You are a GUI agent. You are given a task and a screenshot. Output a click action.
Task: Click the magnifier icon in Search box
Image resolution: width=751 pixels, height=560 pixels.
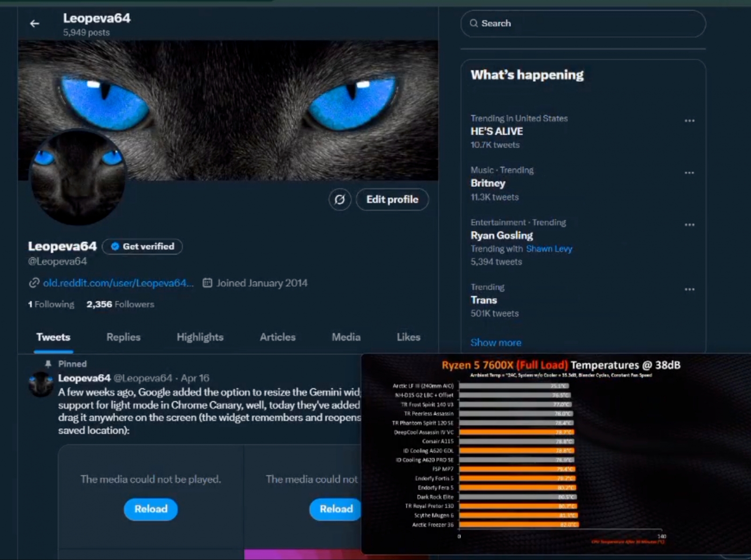[x=474, y=23]
